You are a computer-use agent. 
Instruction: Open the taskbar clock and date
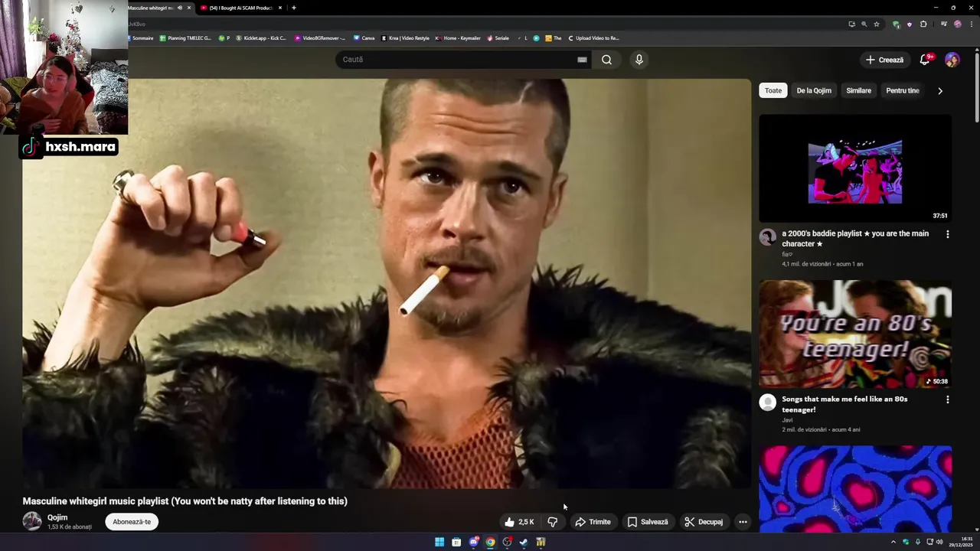961,542
